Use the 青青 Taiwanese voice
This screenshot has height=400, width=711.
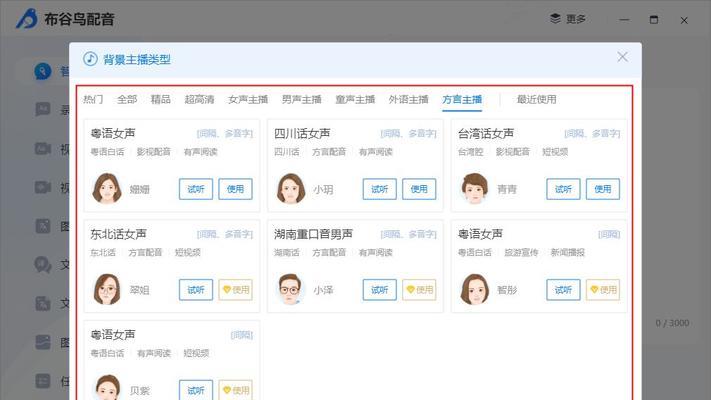[603, 189]
